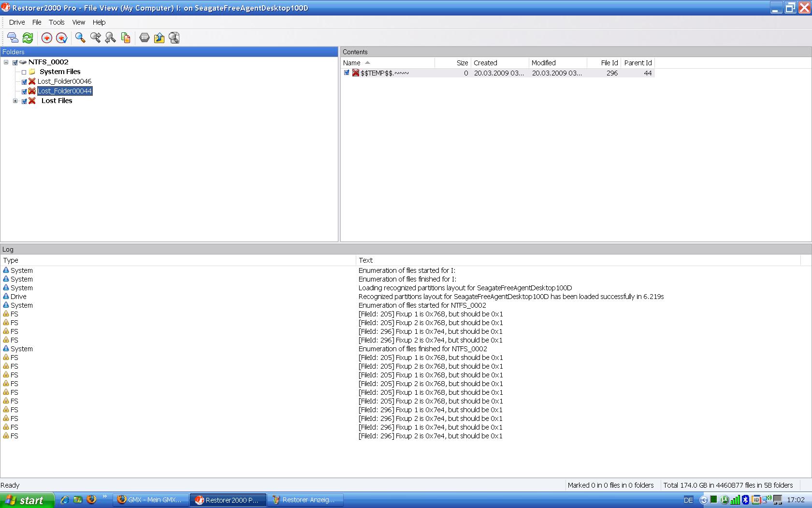Click the grey STOP sign icon
The height and width of the screenshot is (508, 812).
tap(144, 38)
